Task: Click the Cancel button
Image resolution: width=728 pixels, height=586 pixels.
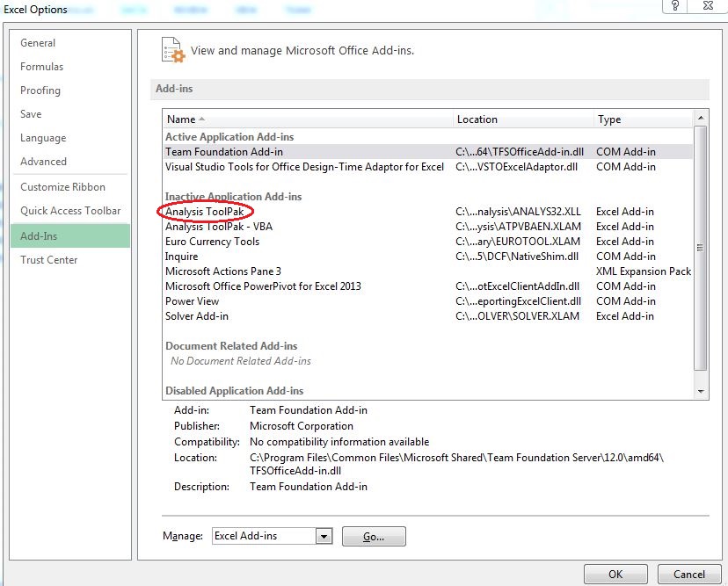Action: 688,573
